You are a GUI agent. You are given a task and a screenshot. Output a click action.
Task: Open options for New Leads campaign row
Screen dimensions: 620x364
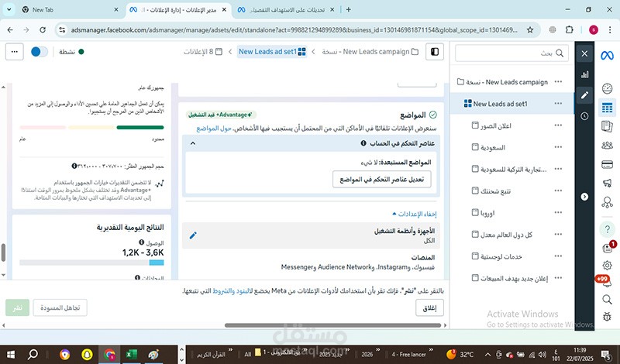click(x=558, y=82)
